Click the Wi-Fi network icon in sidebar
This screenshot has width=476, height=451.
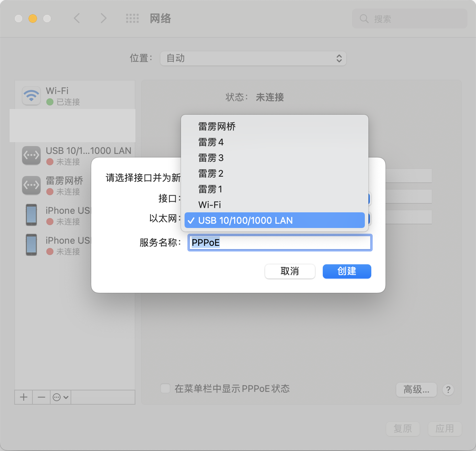click(31, 96)
